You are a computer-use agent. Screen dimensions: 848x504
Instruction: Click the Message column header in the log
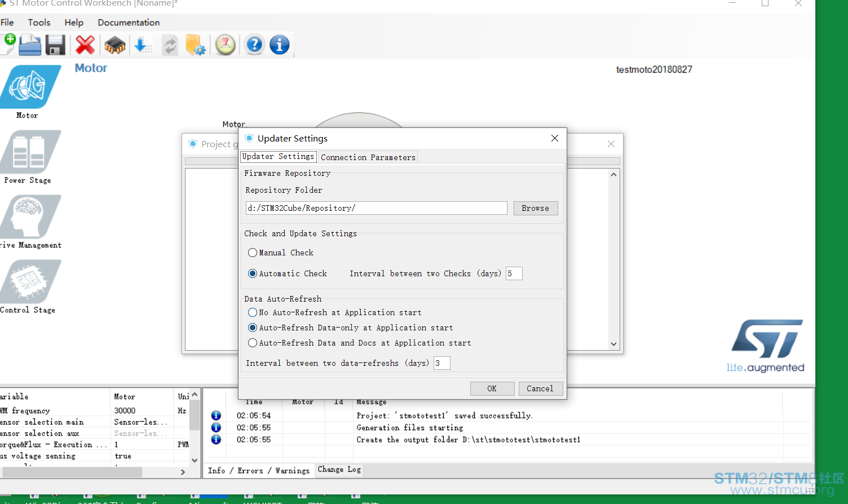(372, 402)
